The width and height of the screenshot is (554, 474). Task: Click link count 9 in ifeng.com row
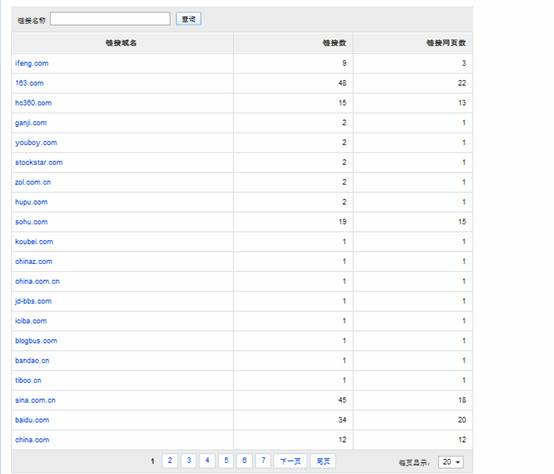[x=344, y=64]
